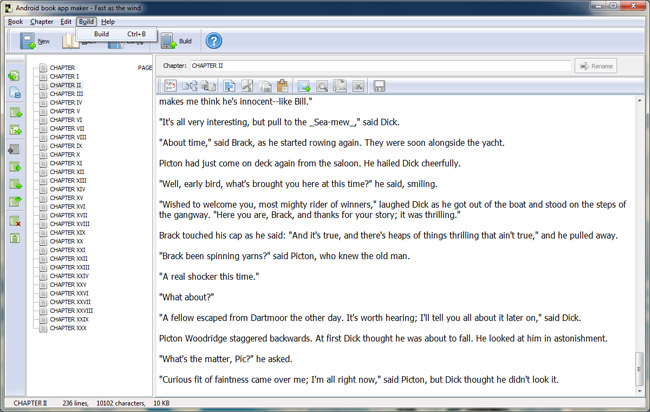The height and width of the screenshot is (412, 650).
Task: Click the vertical scrollbar thumb in the text editor
Action: coord(640,368)
